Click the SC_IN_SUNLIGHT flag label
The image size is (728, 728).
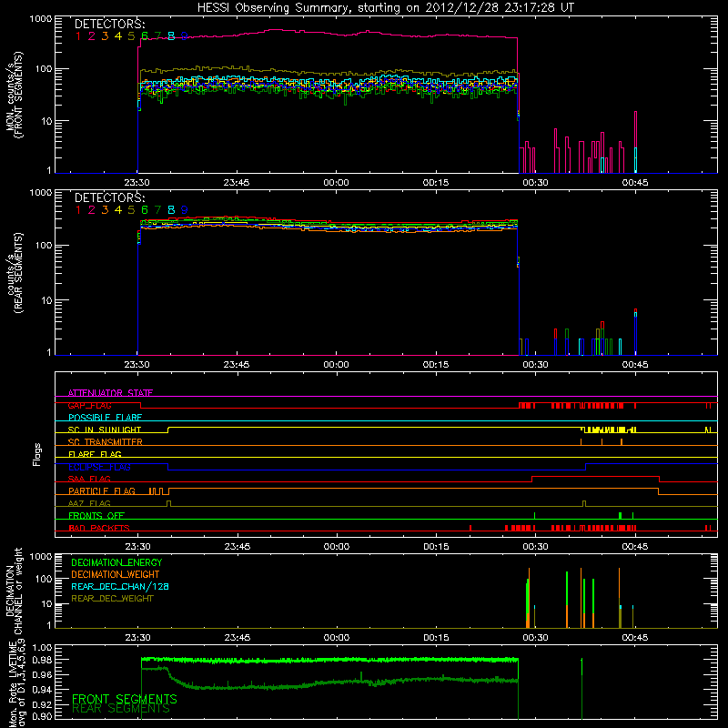105,430
